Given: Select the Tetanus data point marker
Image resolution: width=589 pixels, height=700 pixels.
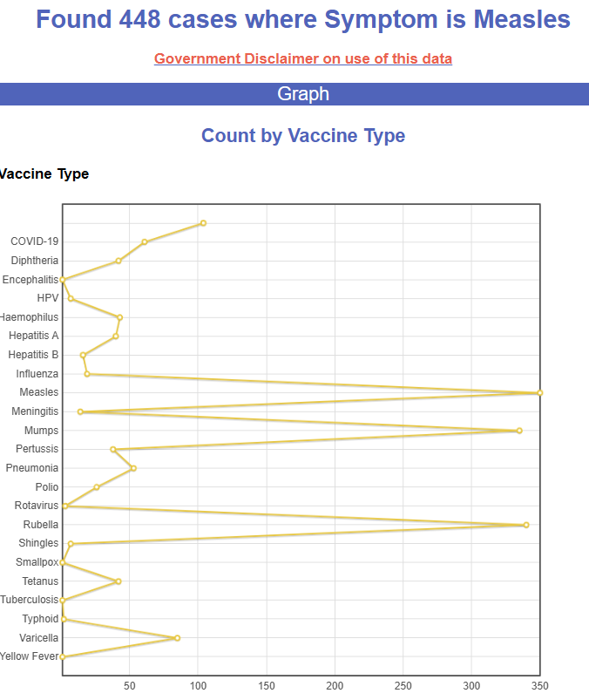Looking at the screenshot, I should (x=118, y=581).
